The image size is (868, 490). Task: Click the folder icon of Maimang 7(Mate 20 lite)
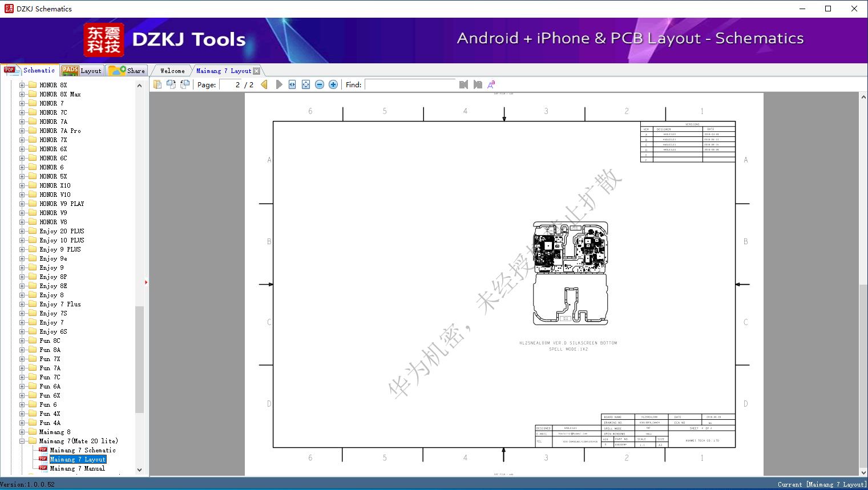[33, 441]
